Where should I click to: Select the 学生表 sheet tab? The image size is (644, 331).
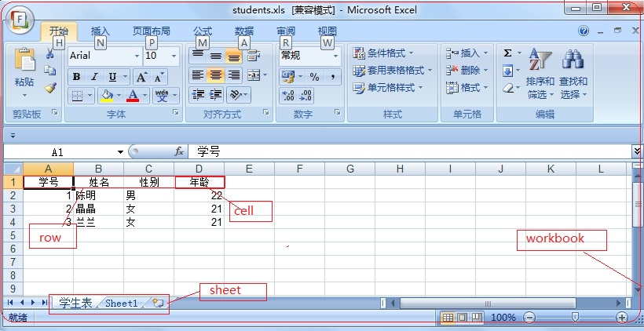tap(76, 303)
